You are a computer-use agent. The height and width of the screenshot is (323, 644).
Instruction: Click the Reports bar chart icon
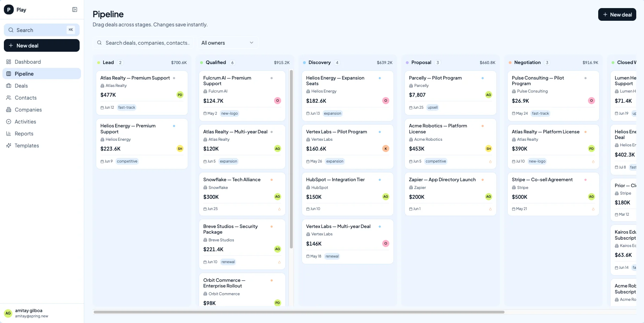point(9,133)
